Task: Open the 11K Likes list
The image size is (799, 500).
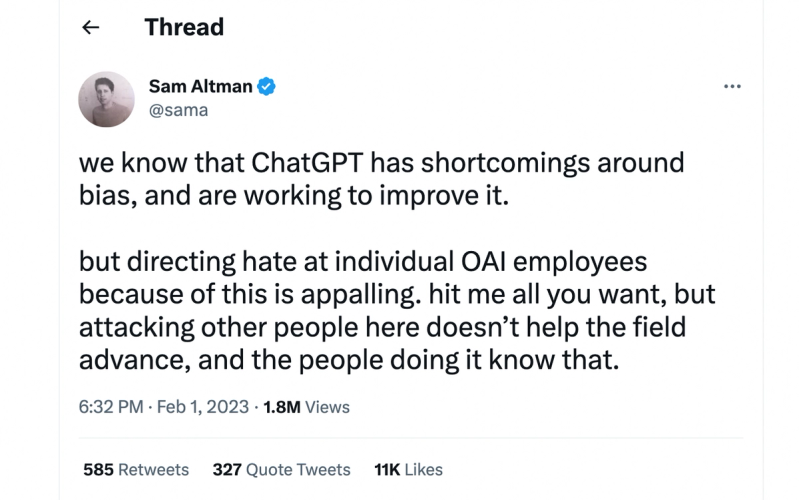Action: pos(407,469)
